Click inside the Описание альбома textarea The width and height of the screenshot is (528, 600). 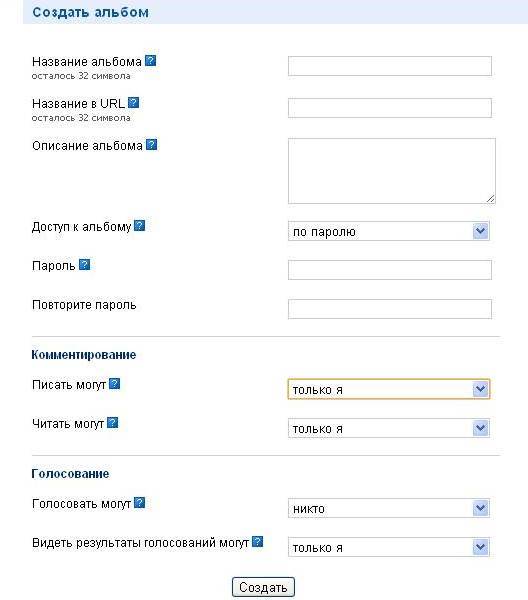pos(392,171)
